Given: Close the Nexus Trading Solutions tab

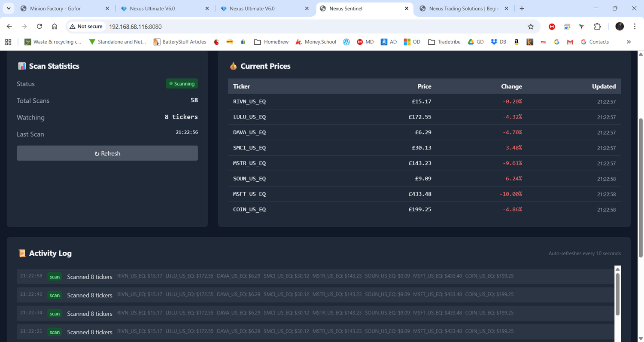Looking at the screenshot, I should pyautogui.click(x=506, y=9).
